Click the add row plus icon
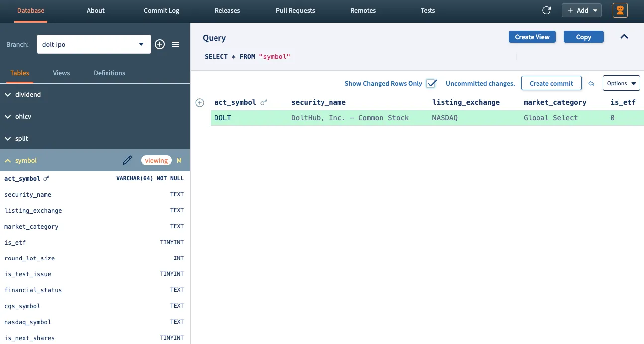 point(200,103)
